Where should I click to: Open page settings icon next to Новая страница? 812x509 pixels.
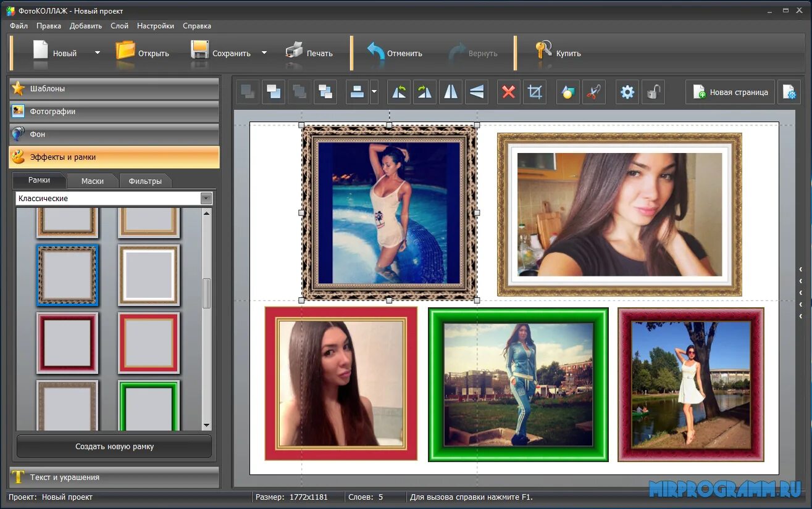click(x=789, y=93)
